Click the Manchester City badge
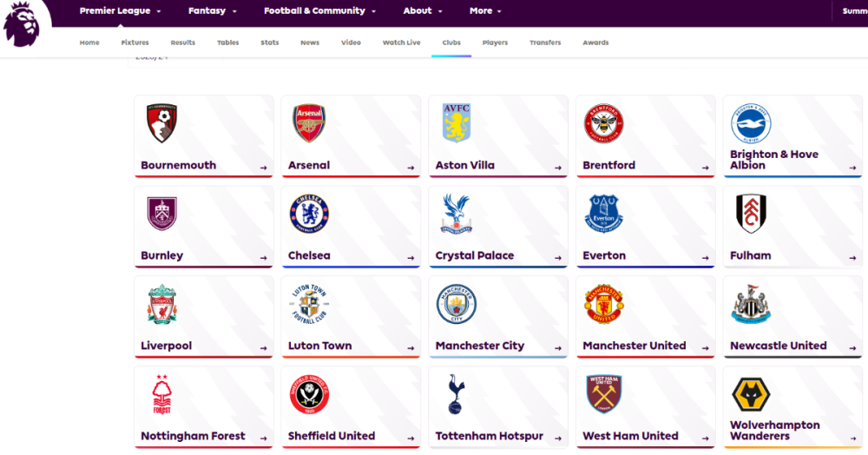Image resolution: width=868 pixels, height=455 pixels. pos(457,305)
